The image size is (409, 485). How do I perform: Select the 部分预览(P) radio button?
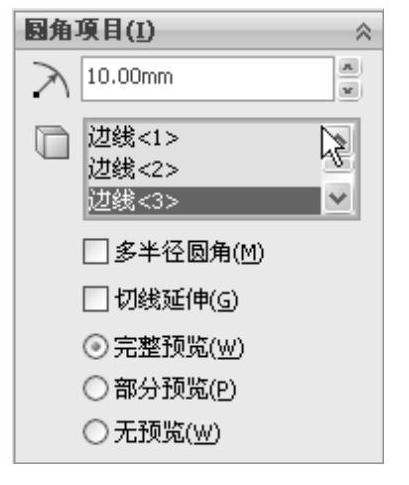[x=96, y=389]
